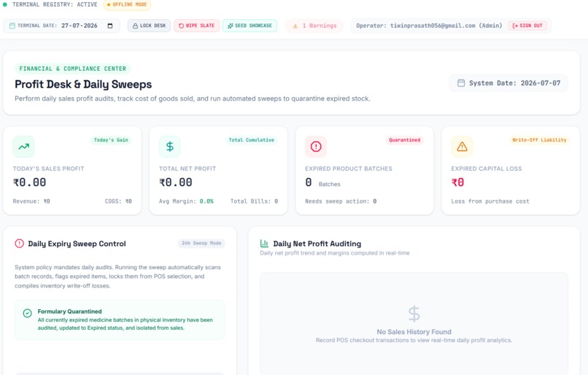
Task: Click the Lock Desk button
Action: 149,26
